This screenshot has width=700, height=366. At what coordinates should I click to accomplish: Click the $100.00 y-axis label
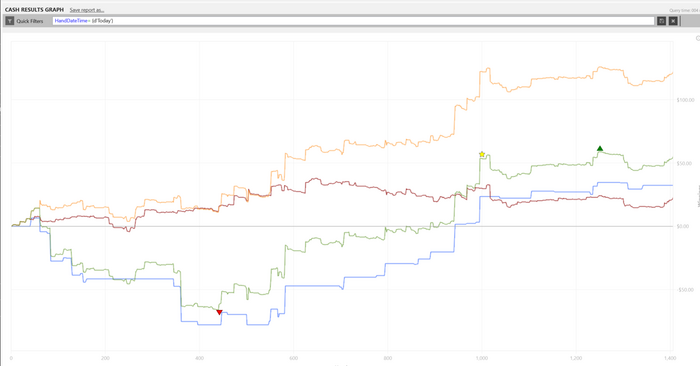click(x=685, y=100)
